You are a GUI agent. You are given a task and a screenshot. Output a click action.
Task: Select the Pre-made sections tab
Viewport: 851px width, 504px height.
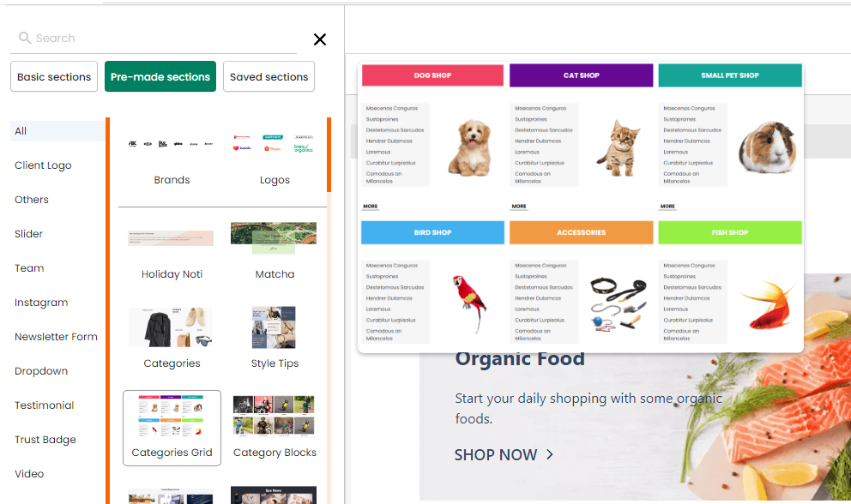[x=160, y=76]
